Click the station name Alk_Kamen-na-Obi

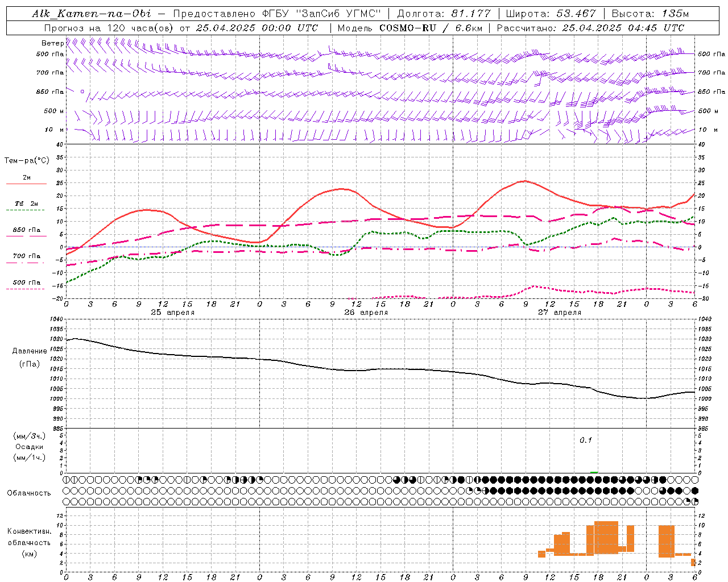92,14
